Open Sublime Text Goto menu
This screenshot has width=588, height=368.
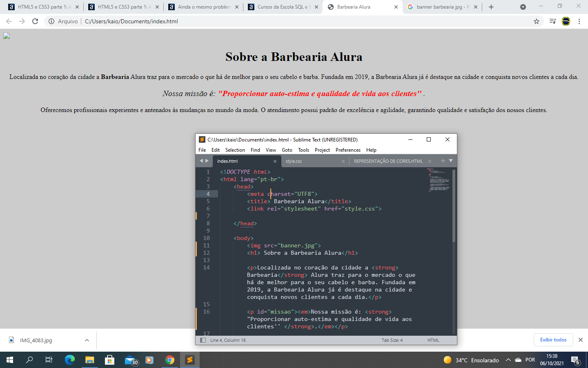(x=287, y=150)
